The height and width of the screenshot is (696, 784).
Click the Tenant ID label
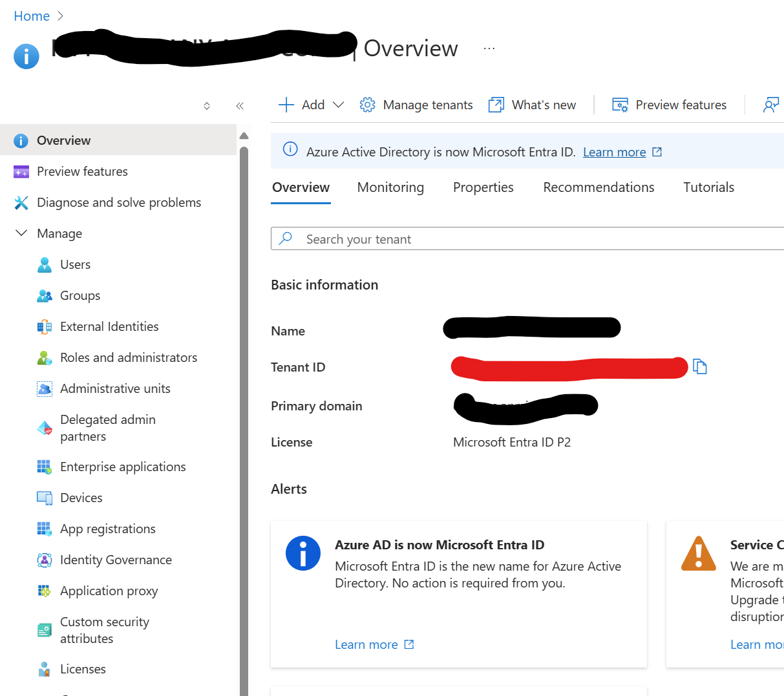(x=298, y=367)
